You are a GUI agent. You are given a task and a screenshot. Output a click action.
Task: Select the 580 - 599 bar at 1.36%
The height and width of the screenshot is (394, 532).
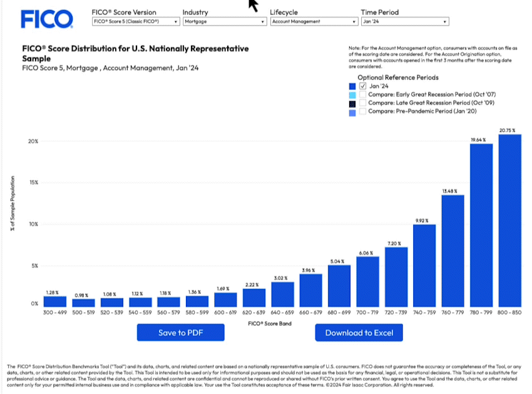(x=197, y=301)
